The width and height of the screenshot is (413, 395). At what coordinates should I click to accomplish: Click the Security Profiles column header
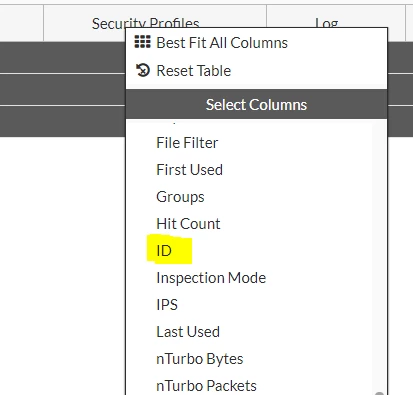coord(146,23)
